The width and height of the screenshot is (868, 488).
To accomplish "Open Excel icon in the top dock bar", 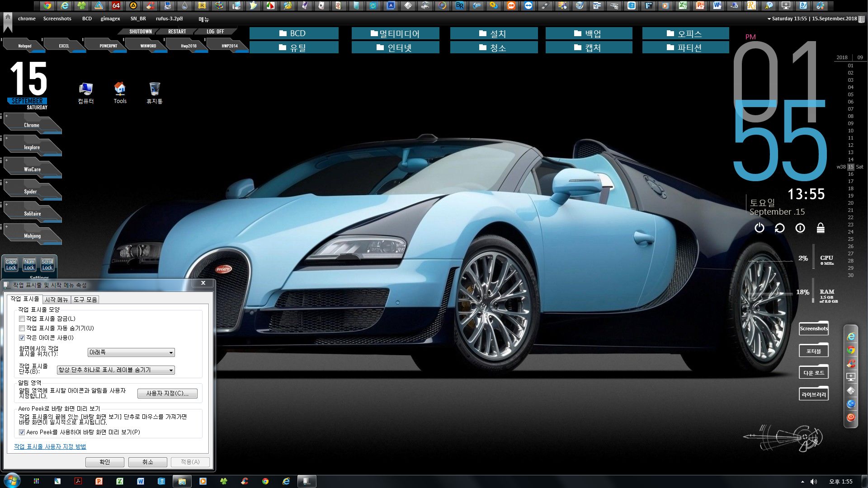I will pyautogui.click(x=683, y=5).
